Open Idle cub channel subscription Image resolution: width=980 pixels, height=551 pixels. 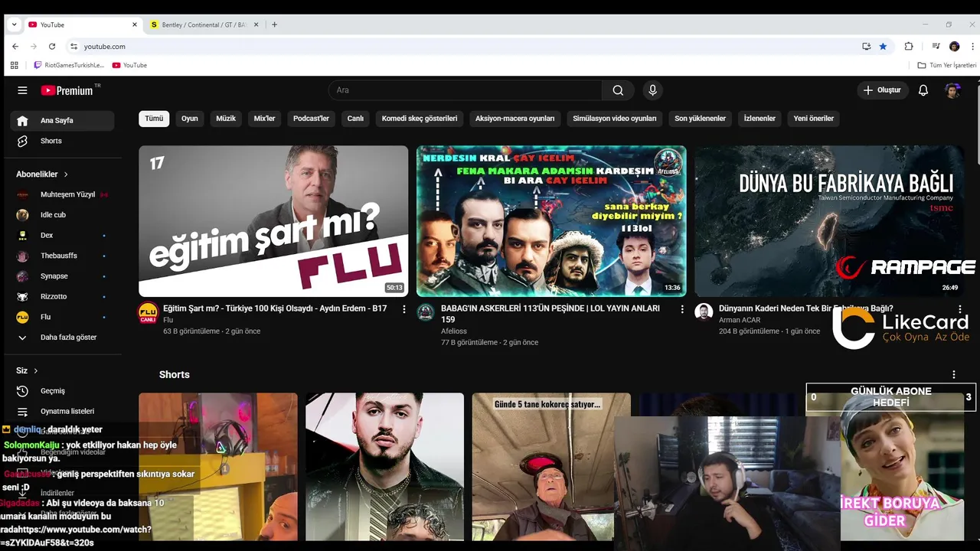pyautogui.click(x=62, y=215)
